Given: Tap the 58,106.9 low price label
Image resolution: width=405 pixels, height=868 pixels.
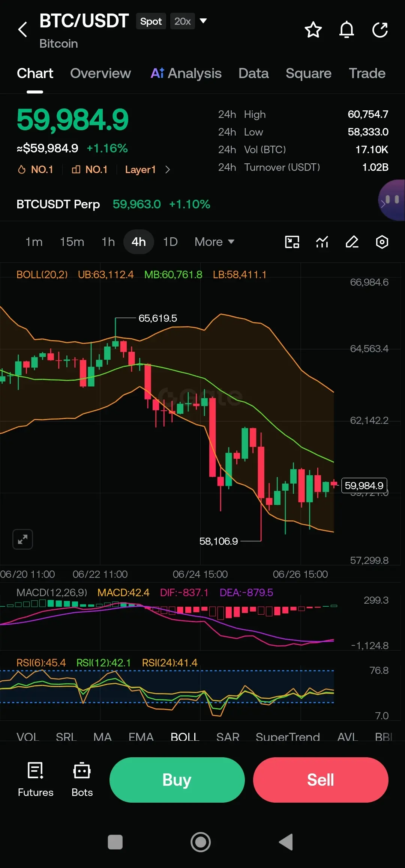Looking at the screenshot, I should point(219,541).
